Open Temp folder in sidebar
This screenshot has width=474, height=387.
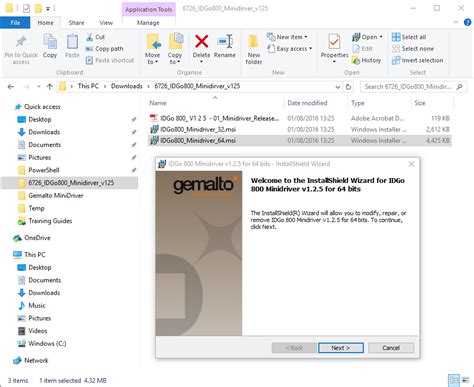point(36,208)
